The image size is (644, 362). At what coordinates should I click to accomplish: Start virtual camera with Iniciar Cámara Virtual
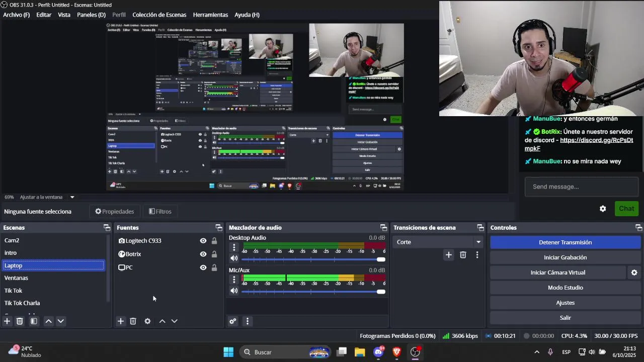558,273
